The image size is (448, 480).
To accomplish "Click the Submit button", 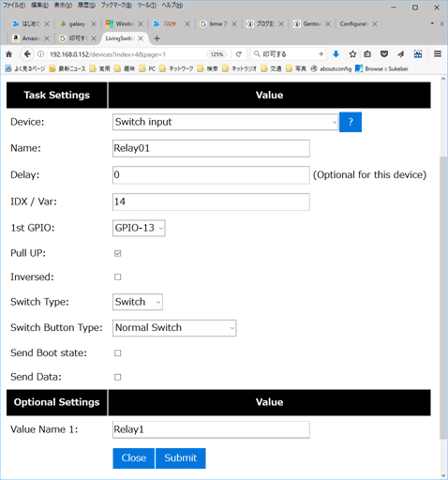I will point(181,458).
